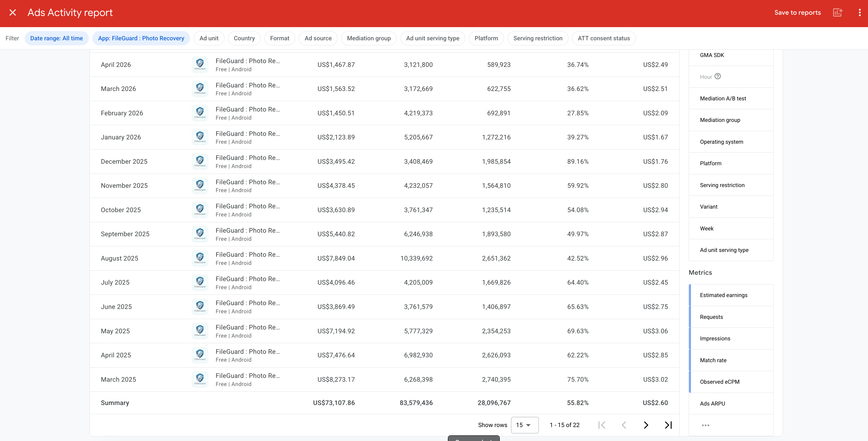Open App: FileGuard Photo Recovery filter
The width and height of the screenshot is (868, 441).
[x=141, y=38]
